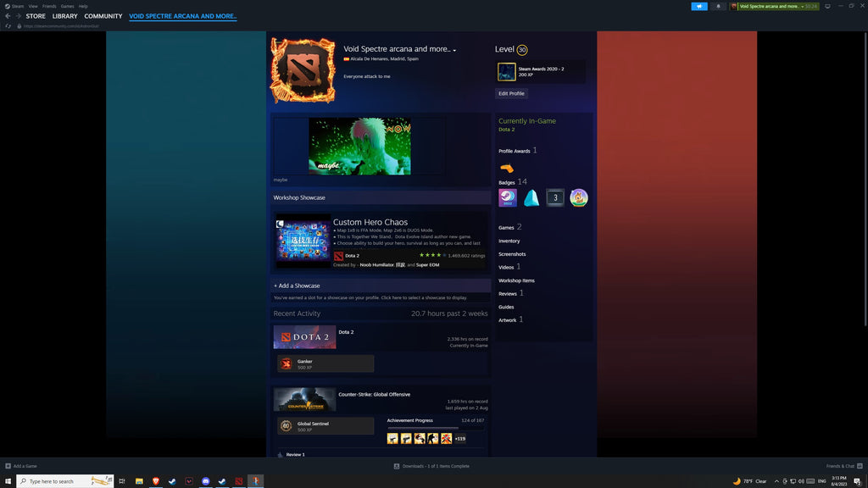
Task: Click the blue crystal badge icon
Action: pos(531,198)
